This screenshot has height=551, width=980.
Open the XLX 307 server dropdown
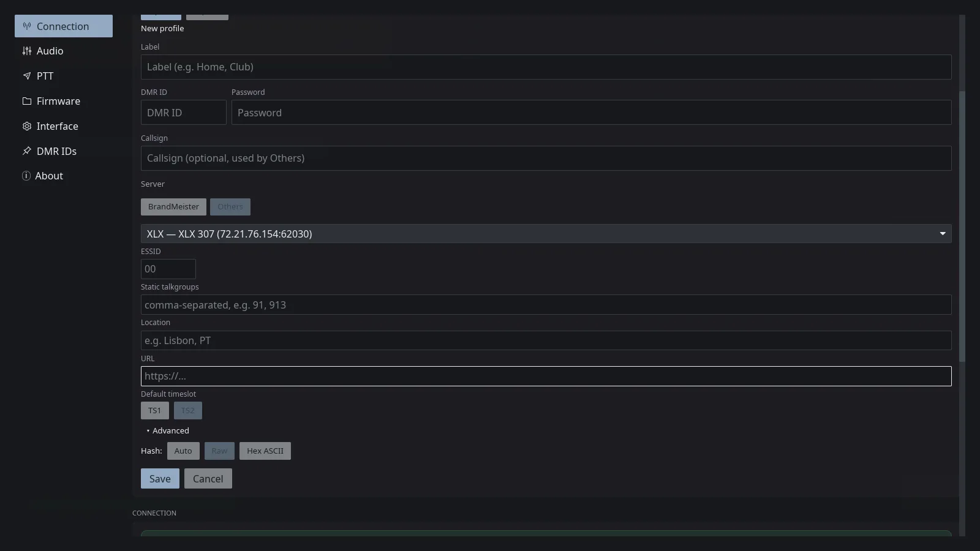pos(546,234)
